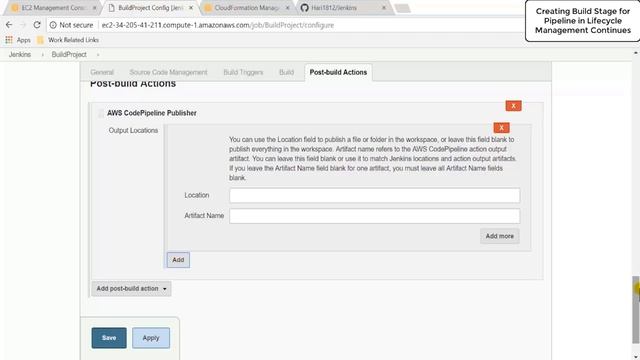Open the Add post-build action dropdown
The width and height of the screenshot is (640, 360).
click(x=131, y=289)
